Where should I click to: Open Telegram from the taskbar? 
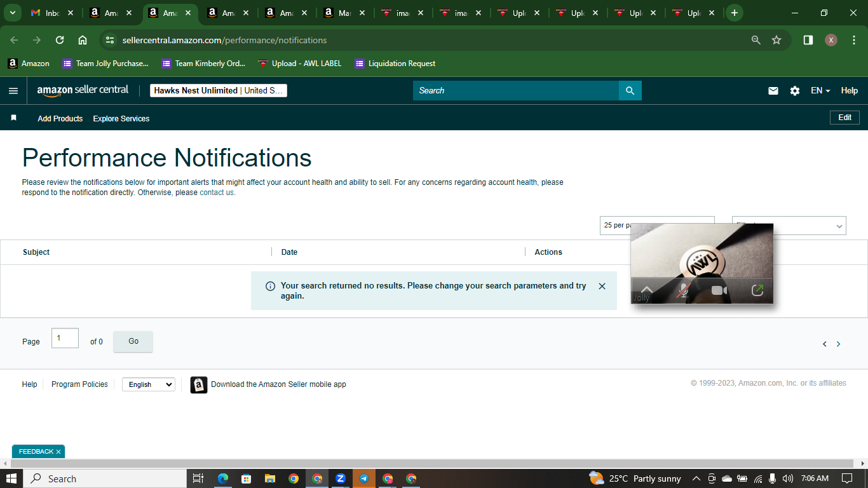click(364, 478)
